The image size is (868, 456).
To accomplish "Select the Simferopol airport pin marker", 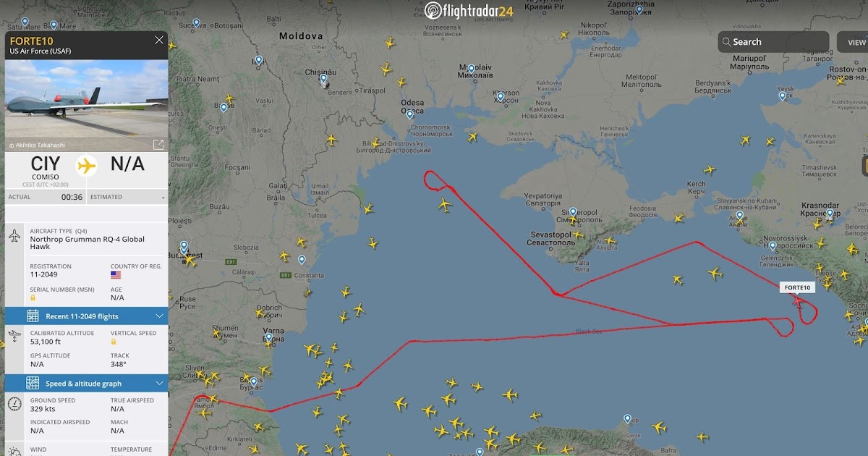I will coord(573,213).
